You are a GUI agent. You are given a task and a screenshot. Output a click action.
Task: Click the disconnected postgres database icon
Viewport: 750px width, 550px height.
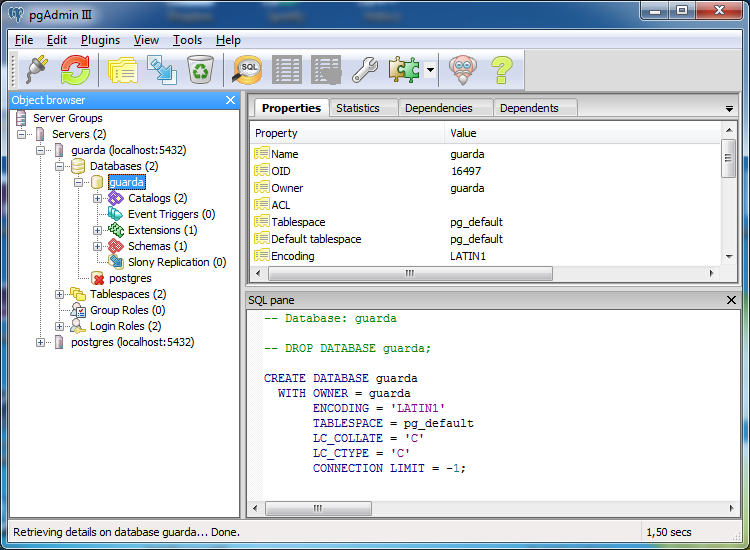[x=98, y=278]
